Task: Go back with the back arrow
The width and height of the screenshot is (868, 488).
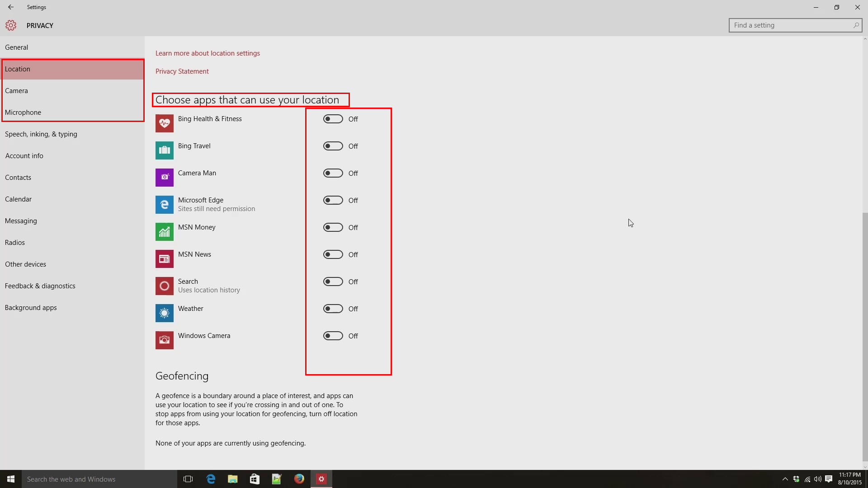Action: pos(11,7)
